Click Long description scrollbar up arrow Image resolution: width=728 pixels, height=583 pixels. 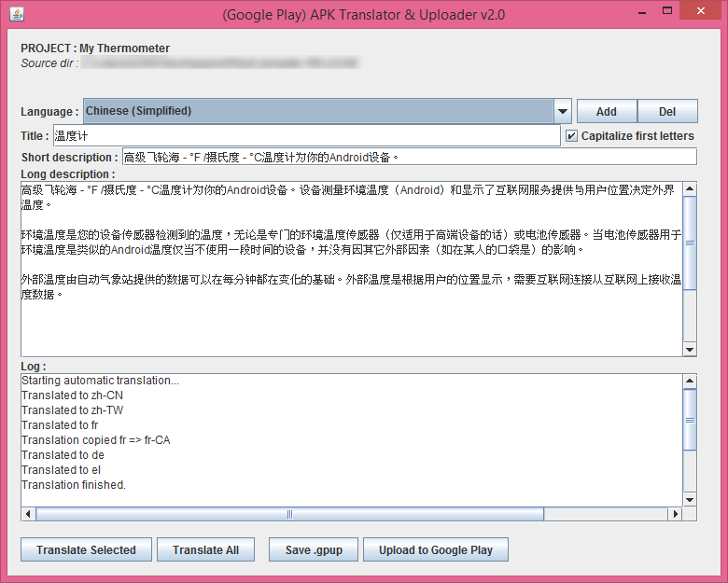click(690, 188)
